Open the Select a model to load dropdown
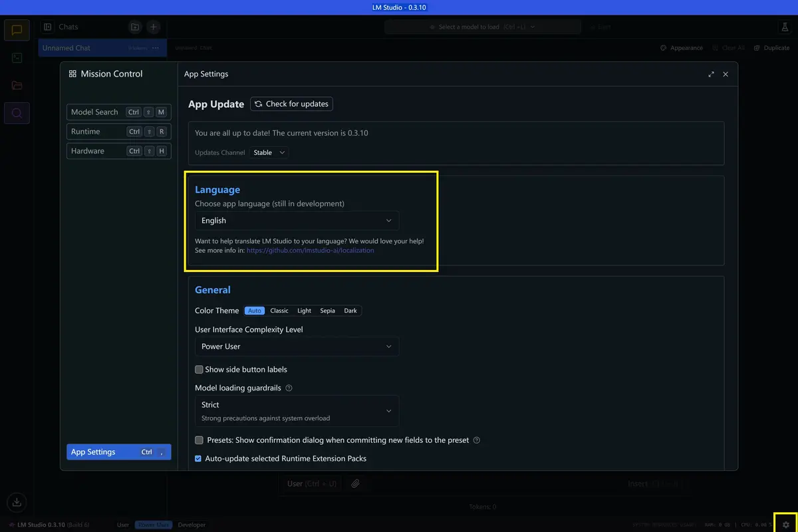This screenshot has width=798, height=532. point(483,27)
